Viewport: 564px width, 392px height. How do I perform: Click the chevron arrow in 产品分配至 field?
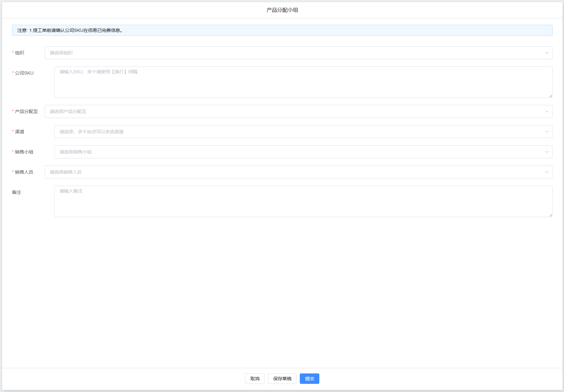click(547, 111)
